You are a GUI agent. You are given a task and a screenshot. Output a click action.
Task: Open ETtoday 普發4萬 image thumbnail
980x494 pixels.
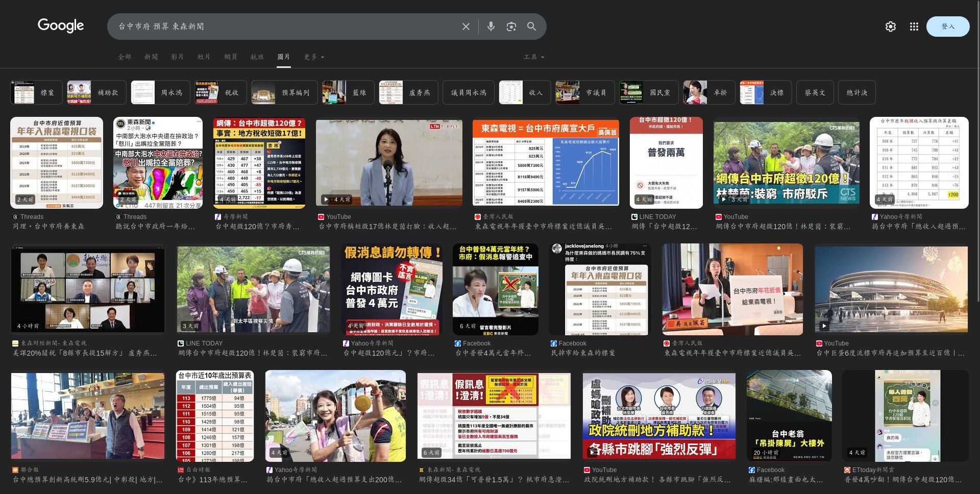point(905,416)
